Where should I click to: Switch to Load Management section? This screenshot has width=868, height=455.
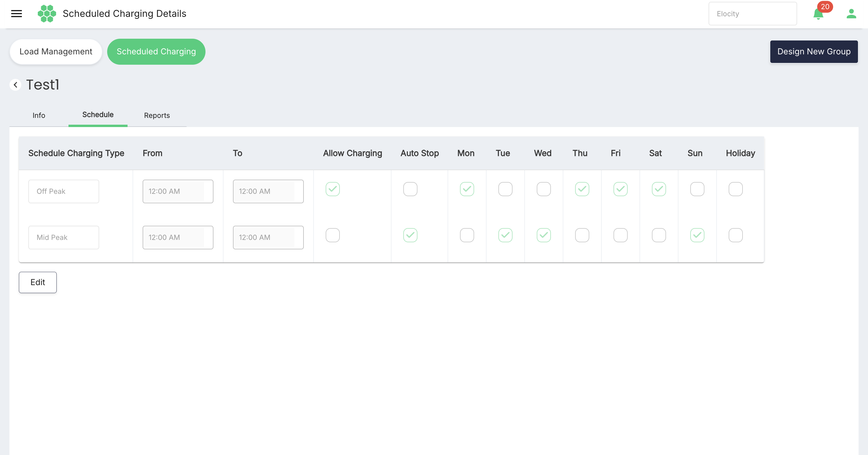point(56,52)
